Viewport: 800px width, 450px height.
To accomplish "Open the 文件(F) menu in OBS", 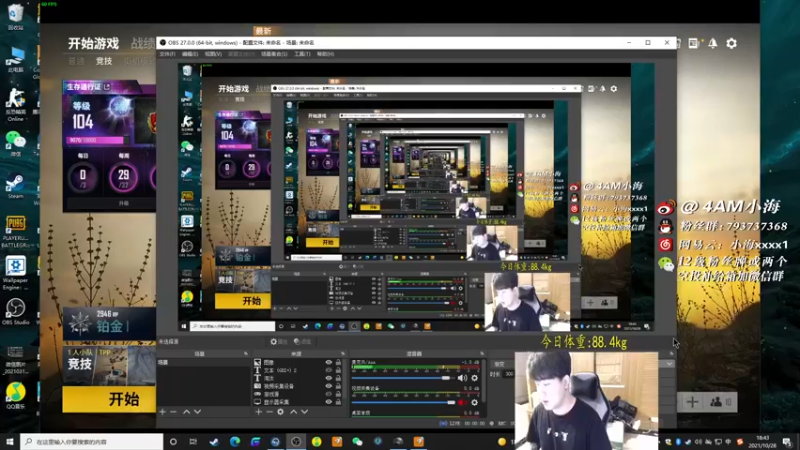I will [x=167, y=54].
